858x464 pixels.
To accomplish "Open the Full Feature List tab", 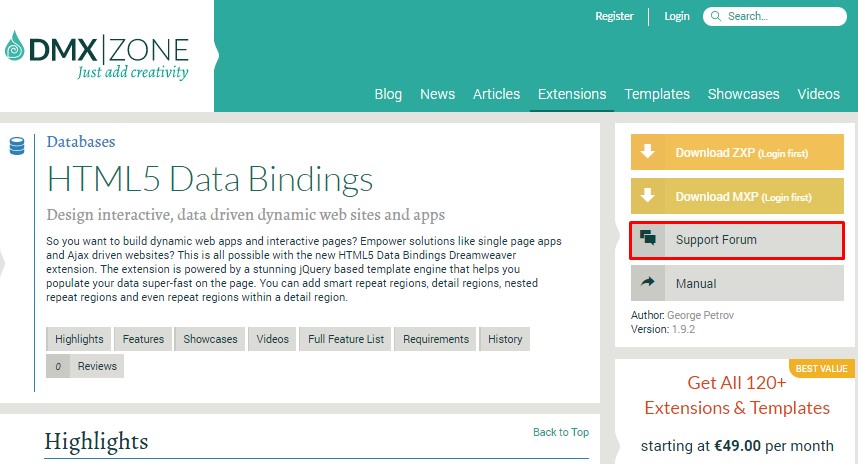I will click(345, 339).
